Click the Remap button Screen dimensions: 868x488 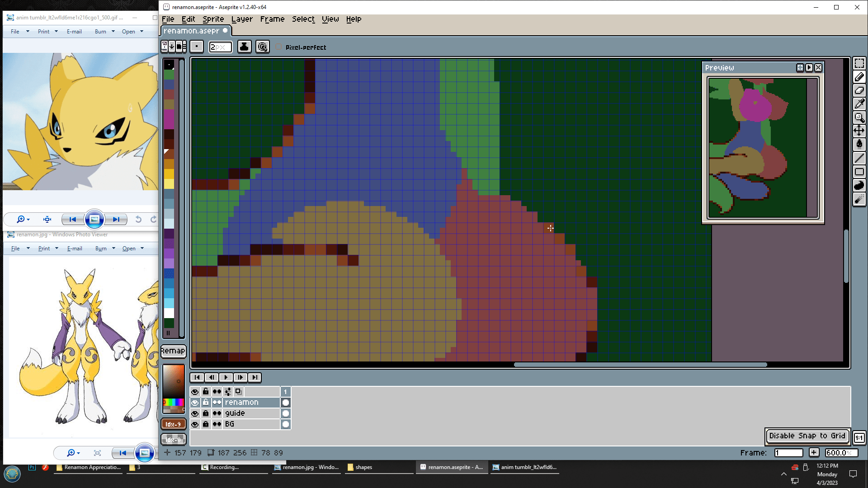pyautogui.click(x=173, y=351)
